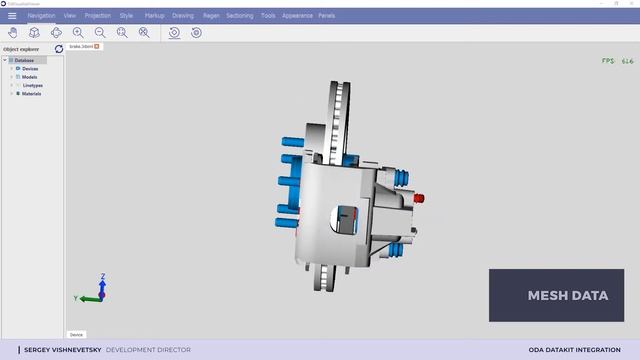Select the Devices label in explorer
The height and width of the screenshot is (360, 640).
tap(30, 69)
